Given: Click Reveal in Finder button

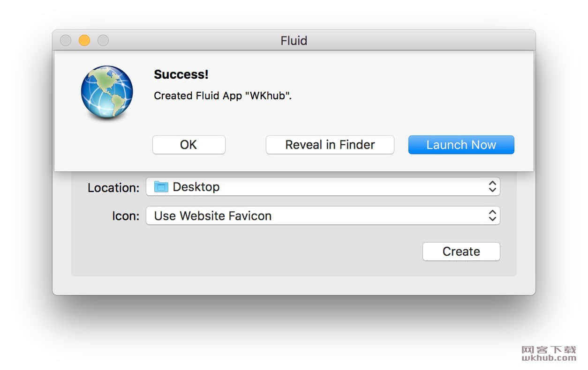Looking at the screenshot, I should pyautogui.click(x=330, y=145).
